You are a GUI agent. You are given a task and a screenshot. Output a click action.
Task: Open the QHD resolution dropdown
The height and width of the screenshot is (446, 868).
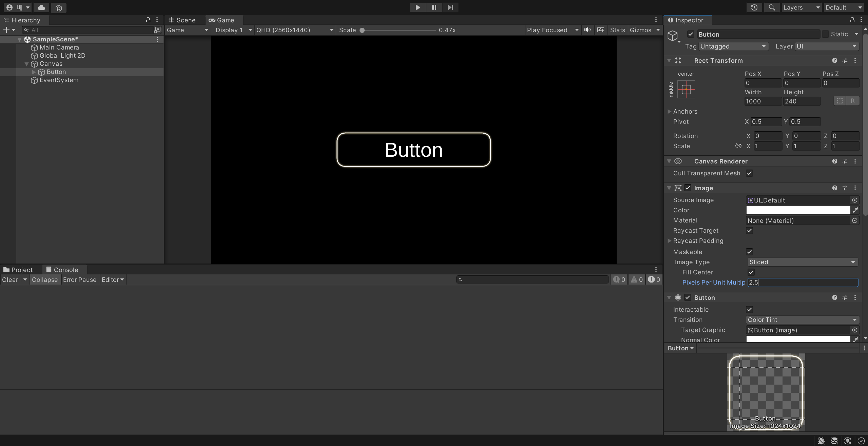[294, 30]
